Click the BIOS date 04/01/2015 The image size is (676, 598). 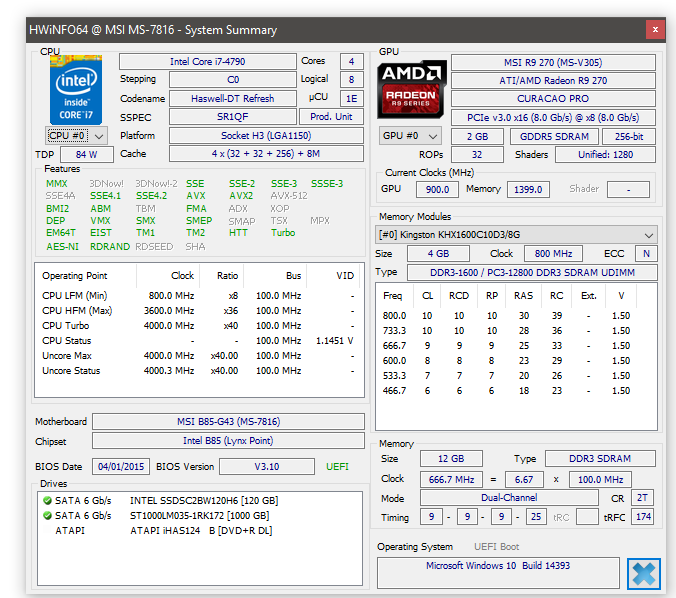coord(121,467)
